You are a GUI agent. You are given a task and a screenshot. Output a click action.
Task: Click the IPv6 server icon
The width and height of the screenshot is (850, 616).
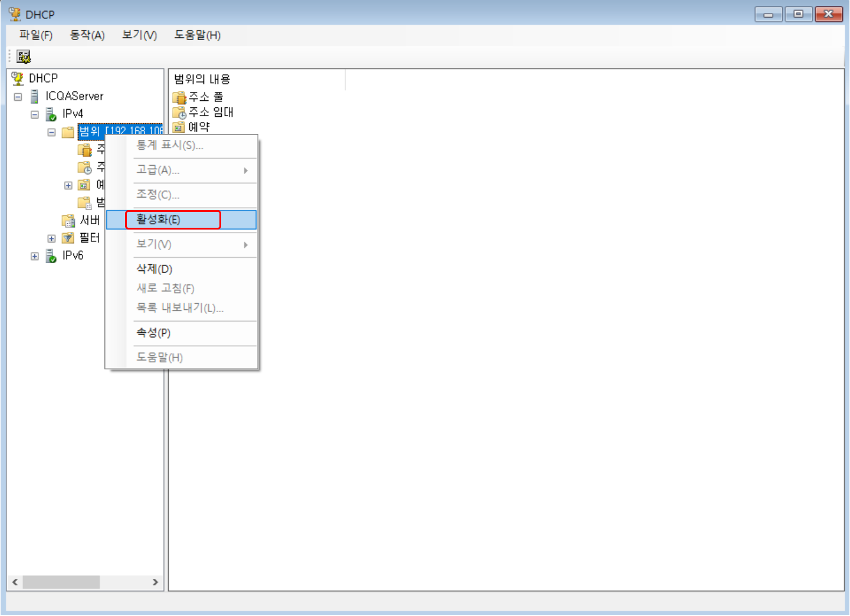[x=51, y=255]
